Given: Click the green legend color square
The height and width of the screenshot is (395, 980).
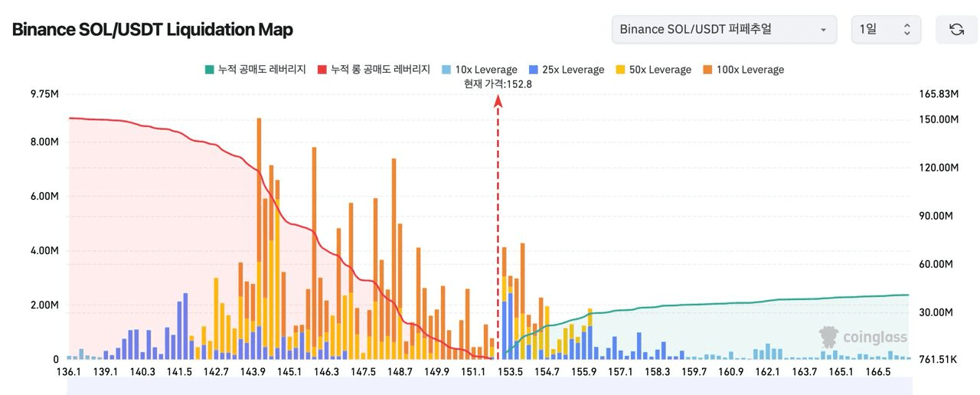Looking at the screenshot, I should [209, 70].
